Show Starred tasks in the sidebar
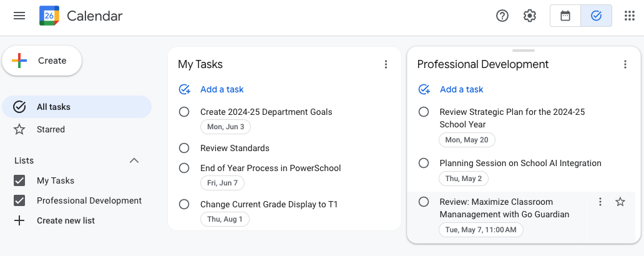This screenshot has height=256, width=644. click(x=50, y=129)
